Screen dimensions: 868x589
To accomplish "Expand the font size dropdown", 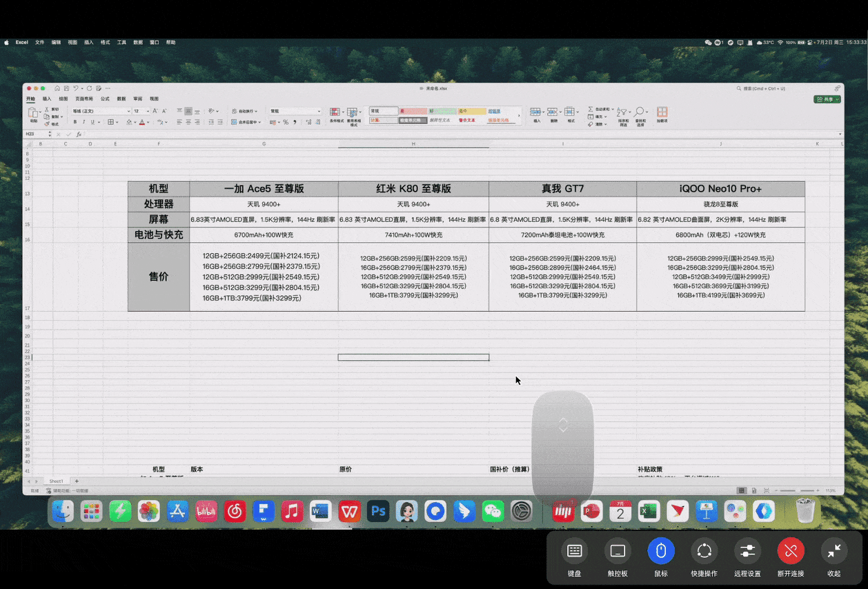I will tap(147, 111).
